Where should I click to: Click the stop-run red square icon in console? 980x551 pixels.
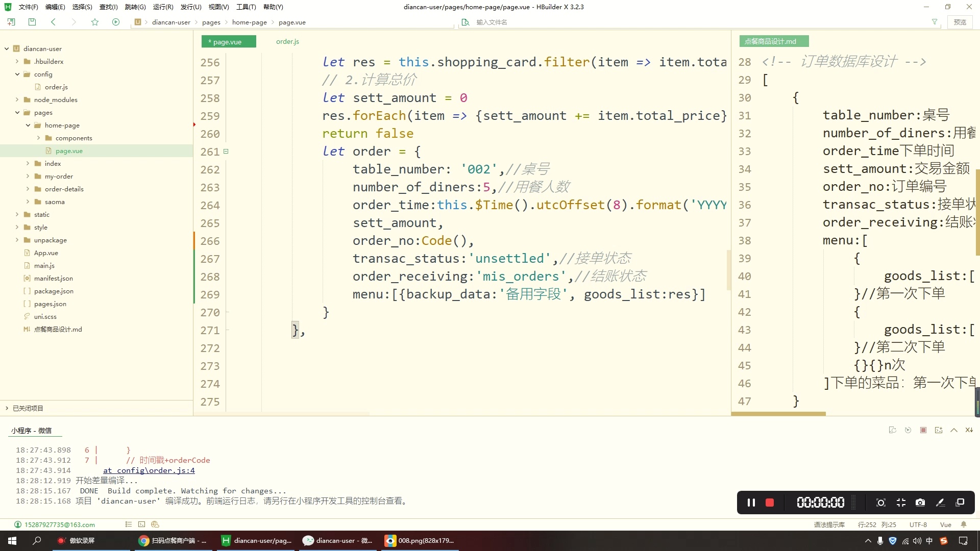923,430
